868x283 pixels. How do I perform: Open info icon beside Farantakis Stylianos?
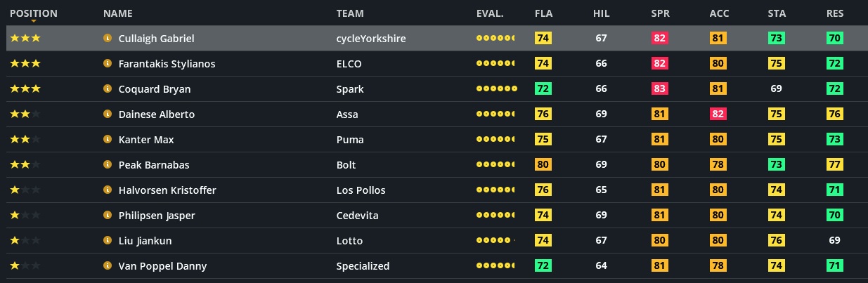click(x=108, y=64)
